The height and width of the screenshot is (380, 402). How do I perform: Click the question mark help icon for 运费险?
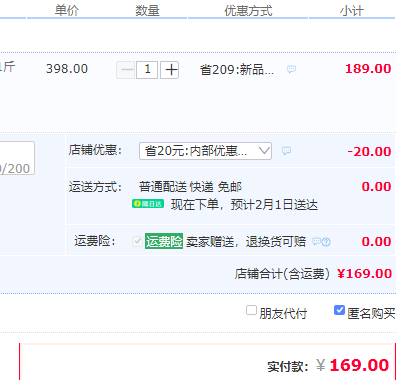(326, 242)
